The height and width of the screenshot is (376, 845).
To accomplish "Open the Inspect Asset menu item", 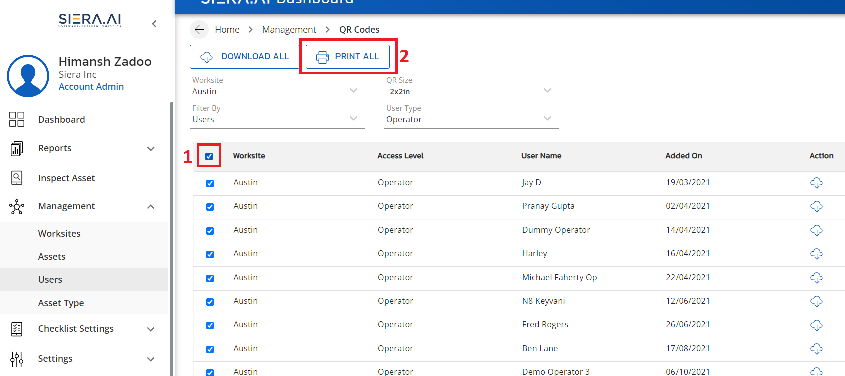I will click(66, 178).
